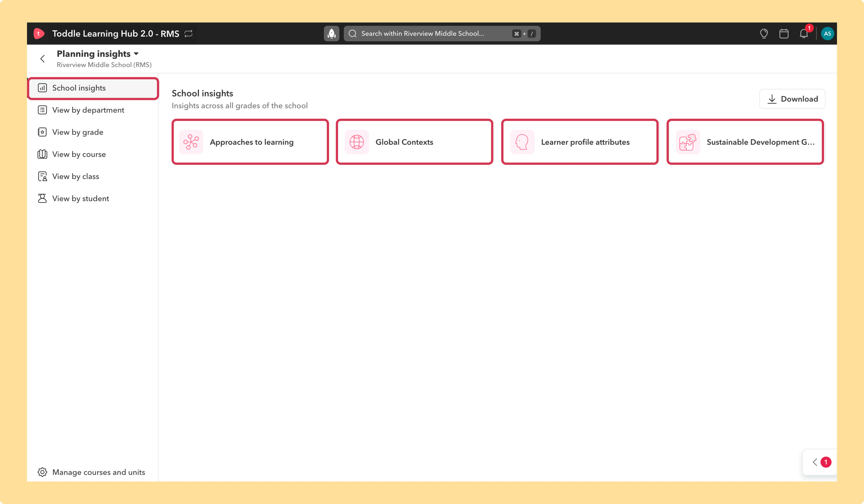This screenshot has height=504, width=864.
Task: Click the Sustainable Development puzzle icon
Action: (688, 142)
